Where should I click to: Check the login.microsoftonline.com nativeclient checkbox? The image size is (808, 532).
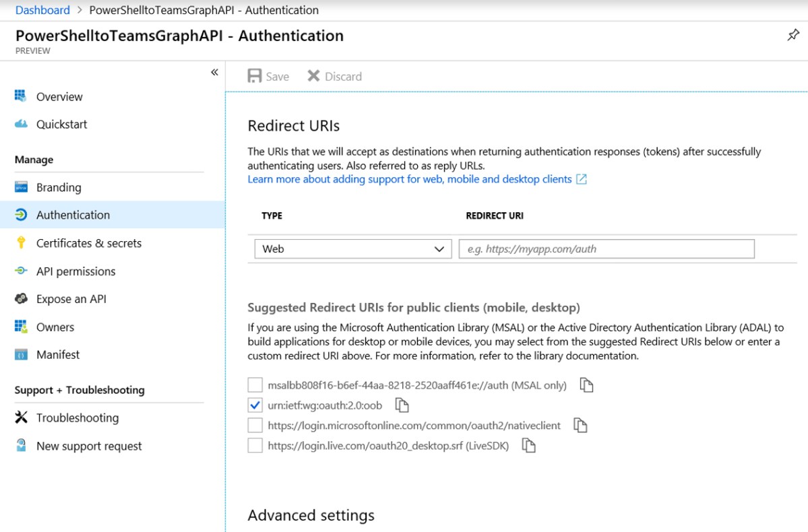click(x=255, y=426)
